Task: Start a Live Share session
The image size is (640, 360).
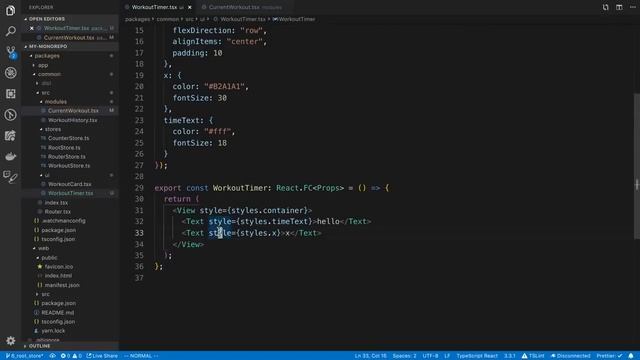Action: click(102, 356)
